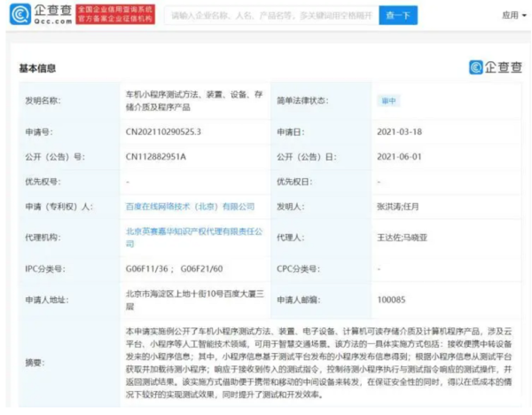Focus the company name search field
This screenshot has width=532, height=415.
(x=272, y=15)
